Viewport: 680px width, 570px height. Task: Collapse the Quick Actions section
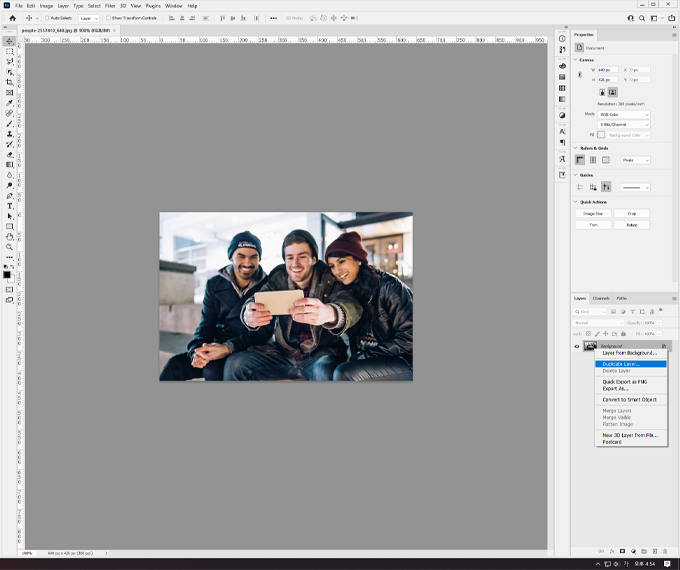coord(575,202)
